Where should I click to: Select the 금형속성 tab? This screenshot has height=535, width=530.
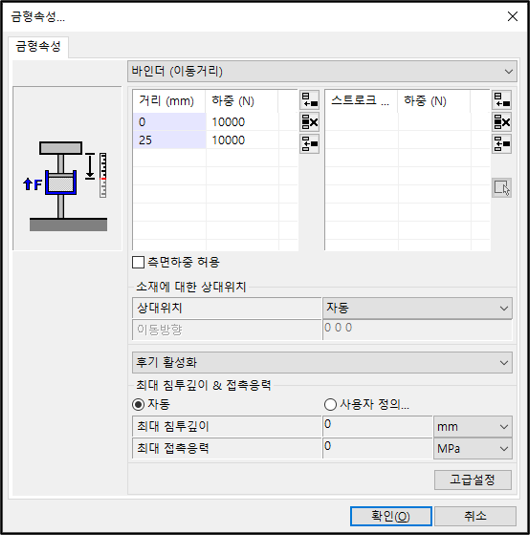click(38, 46)
